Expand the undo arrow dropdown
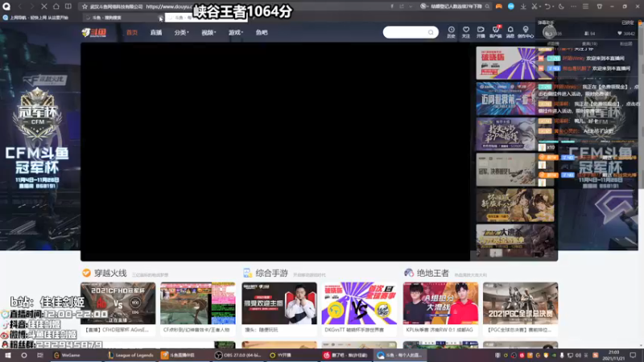644x362 pixels. pyautogui.click(x=552, y=7)
